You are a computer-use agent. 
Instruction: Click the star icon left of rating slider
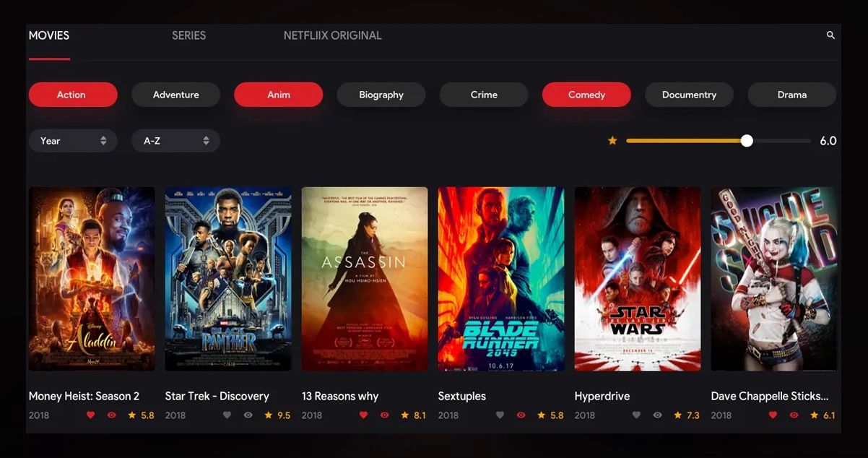[x=612, y=141]
